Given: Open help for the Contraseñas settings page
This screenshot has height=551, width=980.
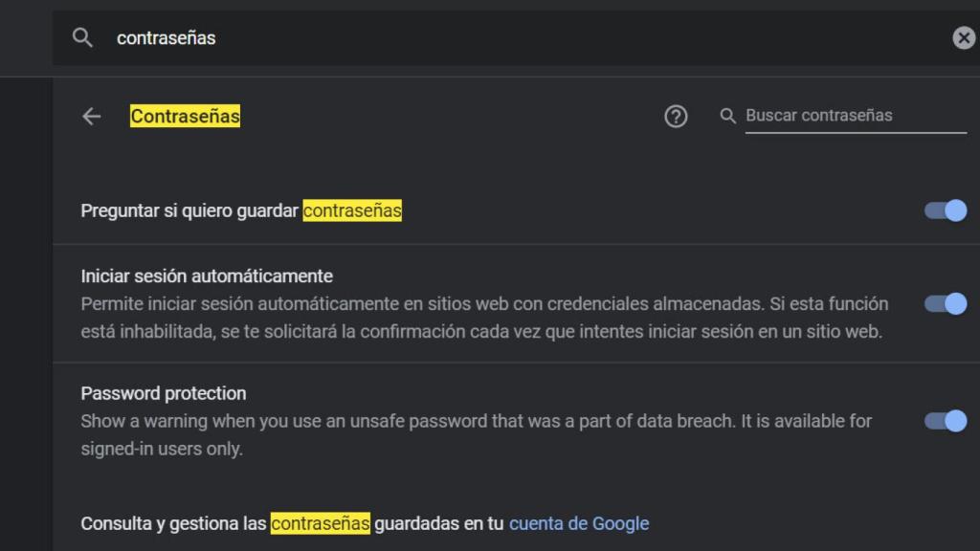Looking at the screenshot, I should 676,116.
